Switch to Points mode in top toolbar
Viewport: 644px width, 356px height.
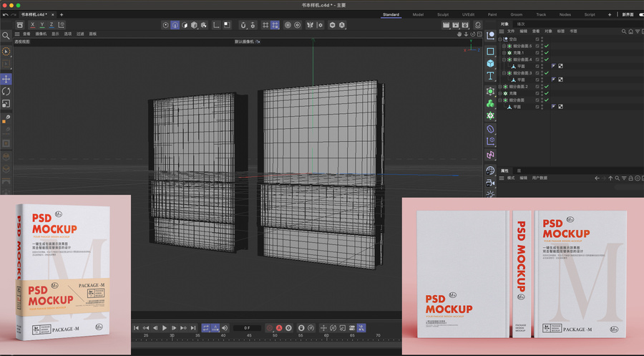[x=165, y=25]
